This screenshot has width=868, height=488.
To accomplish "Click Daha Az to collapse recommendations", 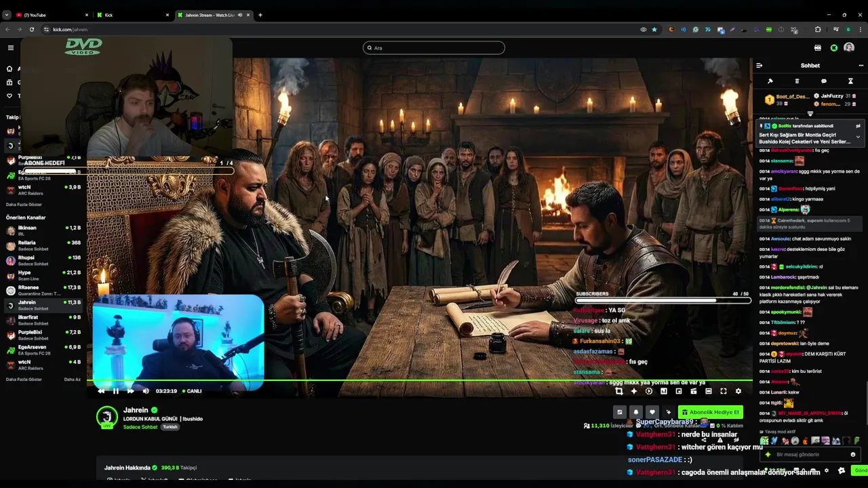I will click(x=73, y=380).
